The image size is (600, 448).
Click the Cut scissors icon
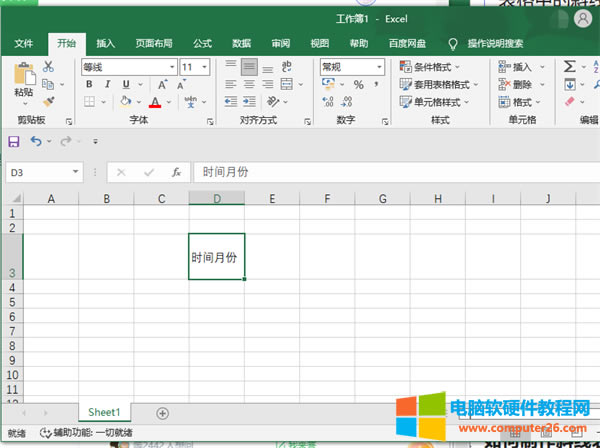click(x=47, y=66)
